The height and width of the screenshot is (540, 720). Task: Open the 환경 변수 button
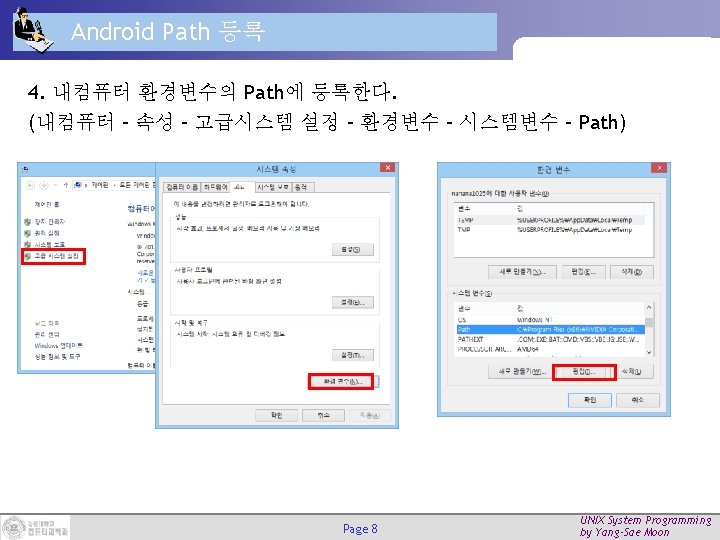341,382
